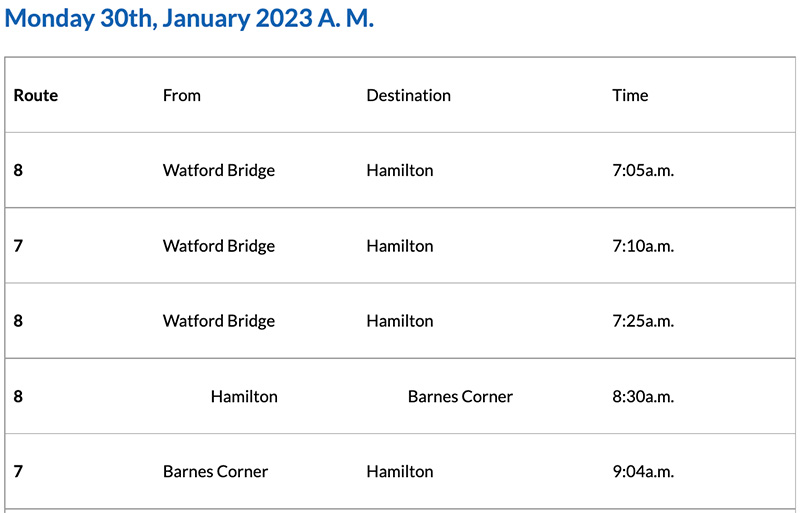Select Barnes Corner in the From column
This screenshot has height=513, width=800.
click(215, 472)
